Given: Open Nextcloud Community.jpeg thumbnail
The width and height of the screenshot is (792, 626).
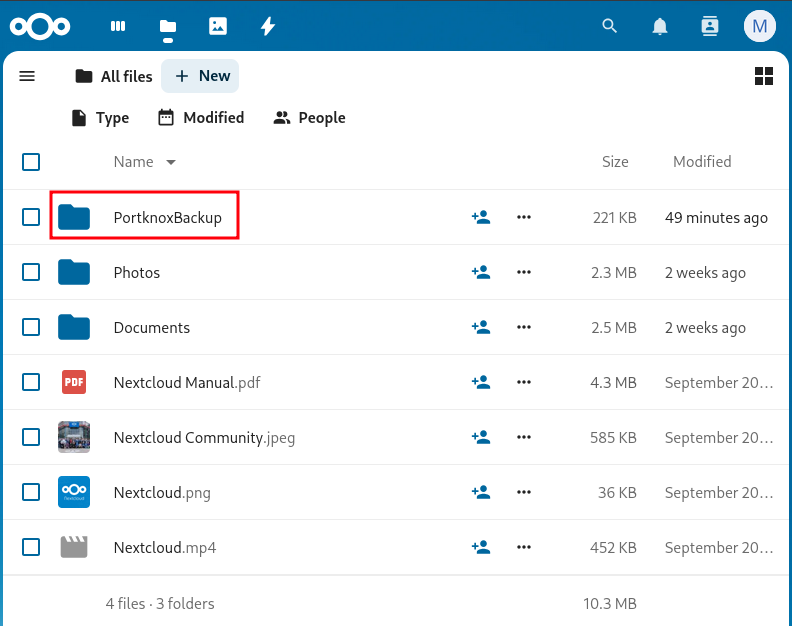Looking at the screenshot, I should [74, 437].
